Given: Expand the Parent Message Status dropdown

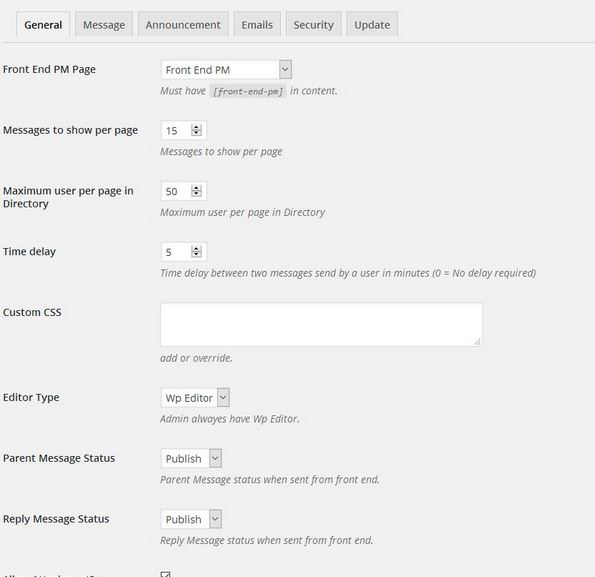Looking at the screenshot, I should click(x=191, y=459).
